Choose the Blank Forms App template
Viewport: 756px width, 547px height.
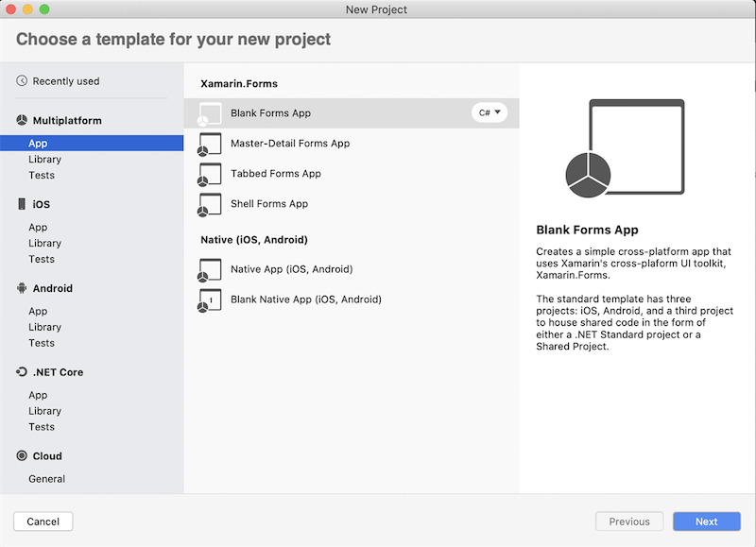(352, 113)
